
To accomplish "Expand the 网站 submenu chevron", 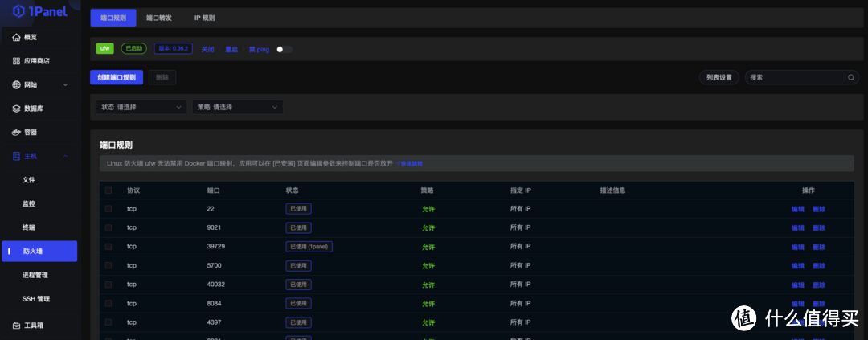I will pyautogui.click(x=65, y=84).
